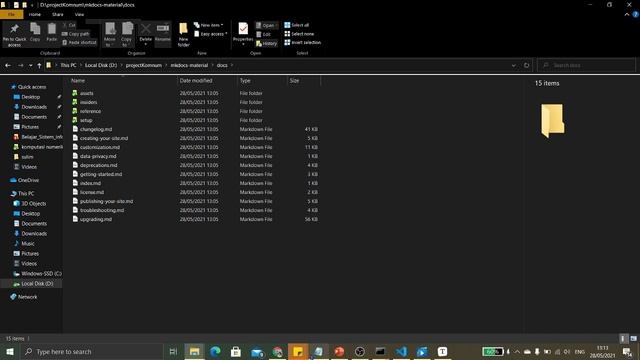
Task: Click the Rename icon in Organize group
Action: click(x=162, y=28)
